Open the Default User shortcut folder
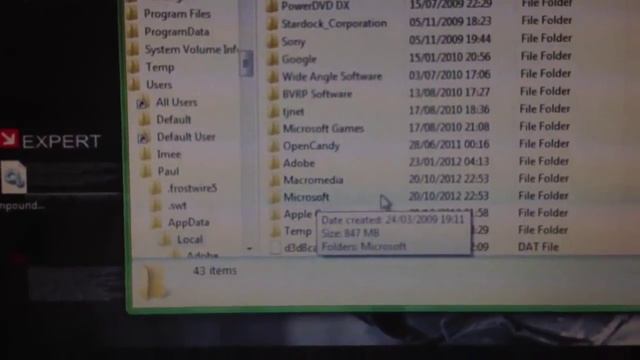 tap(186, 137)
